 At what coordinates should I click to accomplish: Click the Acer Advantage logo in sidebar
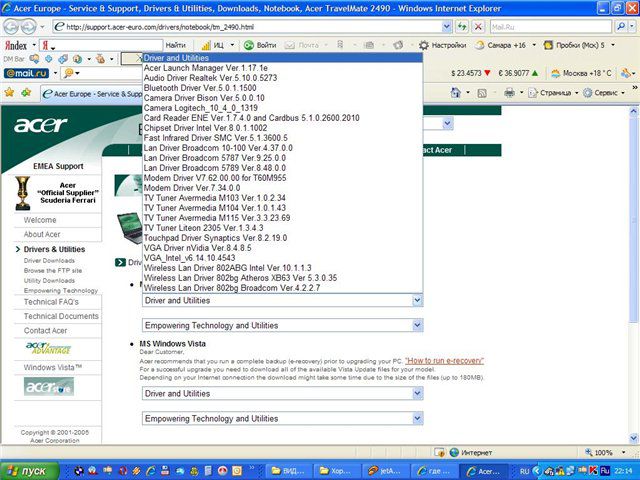click(48, 348)
